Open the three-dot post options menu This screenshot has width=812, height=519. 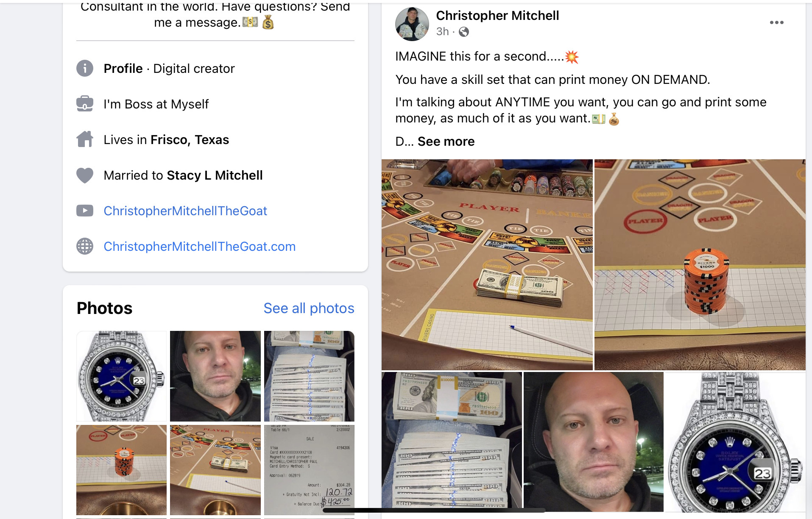[776, 23]
